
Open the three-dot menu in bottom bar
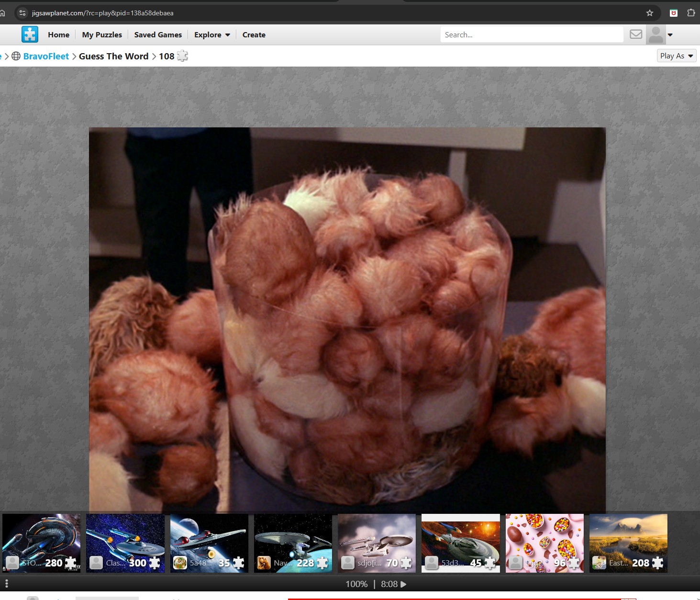click(7, 584)
